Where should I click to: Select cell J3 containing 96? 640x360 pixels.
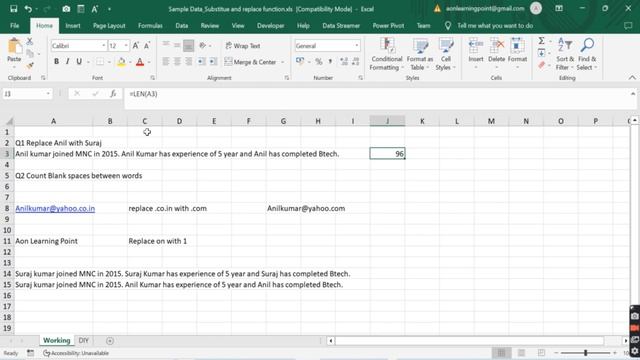[387, 154]
